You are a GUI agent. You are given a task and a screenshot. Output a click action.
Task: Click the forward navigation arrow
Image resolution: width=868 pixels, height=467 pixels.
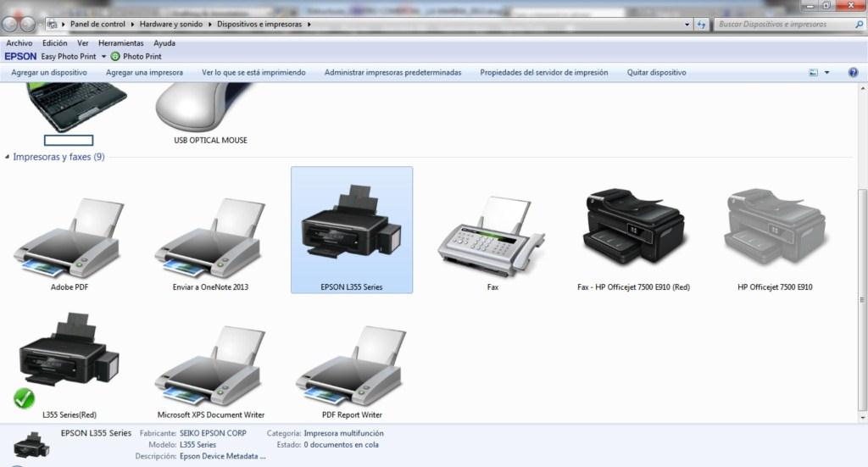(x=28, y=24)
